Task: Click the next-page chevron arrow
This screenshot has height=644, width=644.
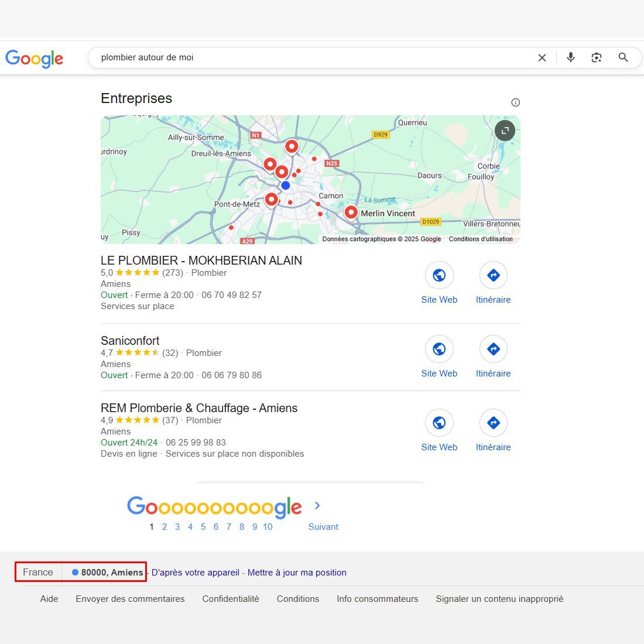Action: [x=317, y=506]
